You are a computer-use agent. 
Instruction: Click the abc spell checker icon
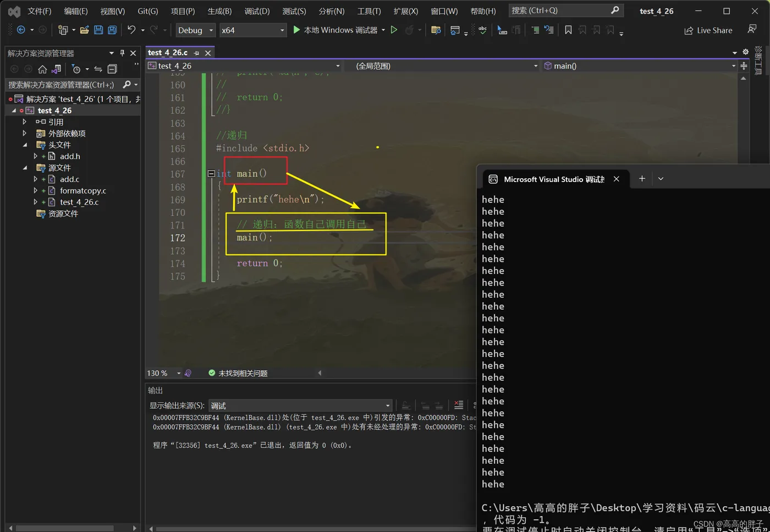pyautogui.click(x=482, y=30)
